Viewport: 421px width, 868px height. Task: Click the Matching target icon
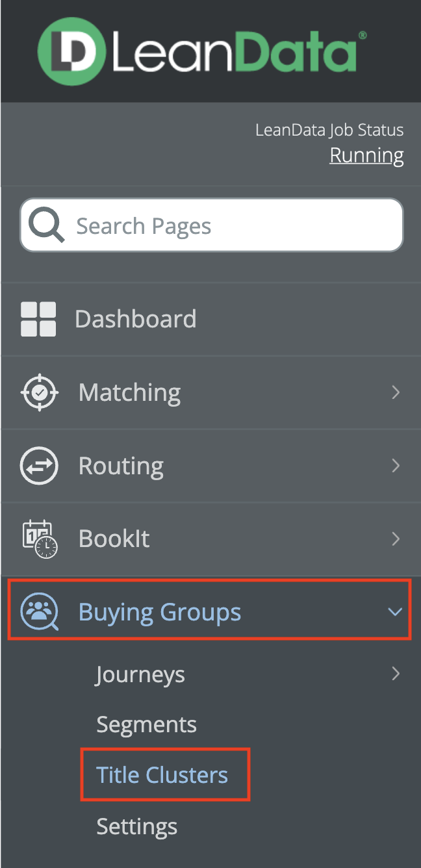tap(39, 392)
